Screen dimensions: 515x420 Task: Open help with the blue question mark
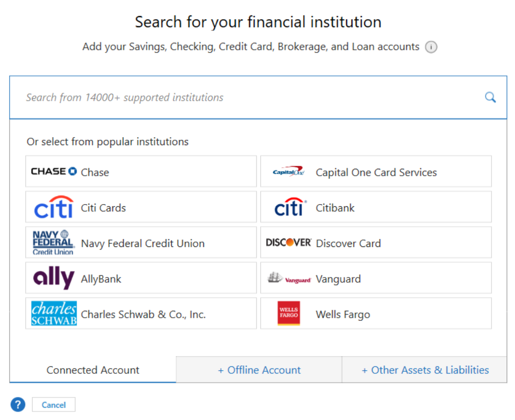pos(18,404)
